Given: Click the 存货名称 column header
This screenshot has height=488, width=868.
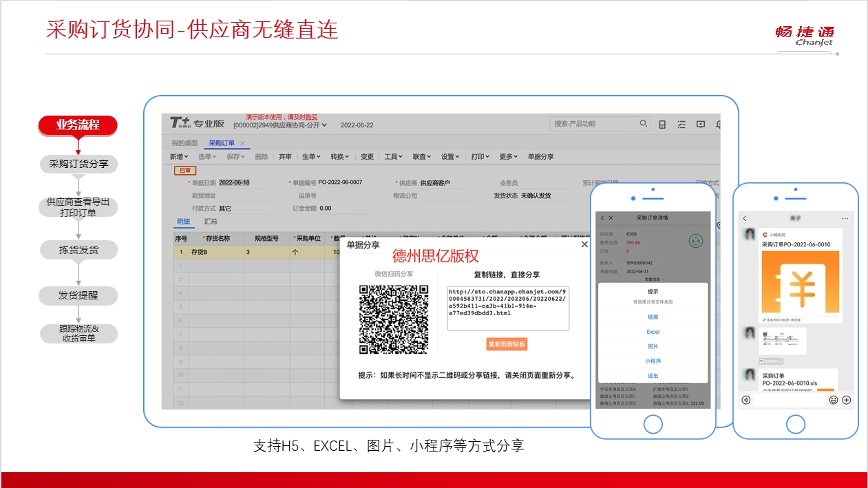Looking at the screenshot, I should coord(216,239).
